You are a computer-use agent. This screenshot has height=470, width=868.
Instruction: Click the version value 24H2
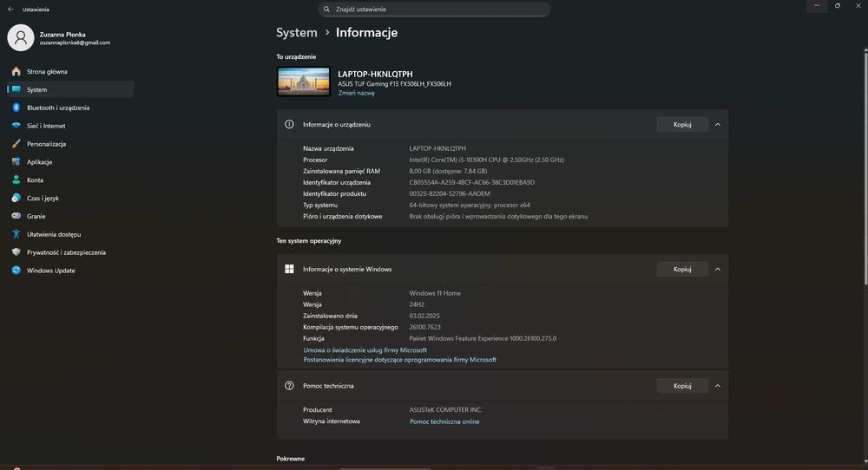417,304
